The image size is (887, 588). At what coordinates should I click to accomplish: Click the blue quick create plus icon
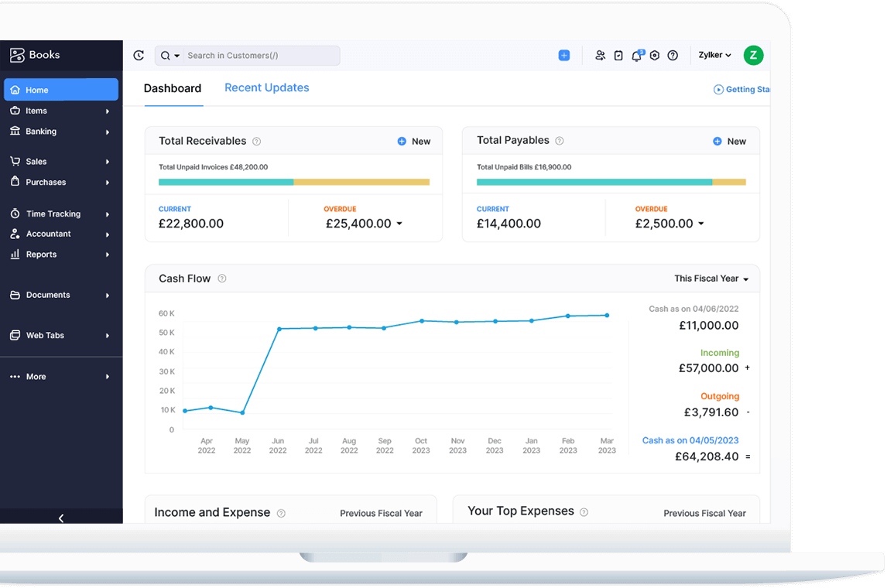coord(563,56)
